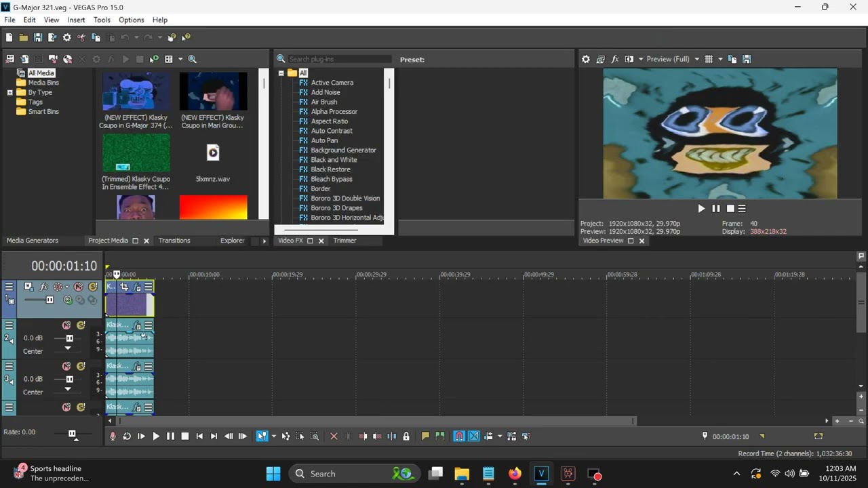
Task: Insert a marker with the yellow flag icon
Action: pos(425,436)
